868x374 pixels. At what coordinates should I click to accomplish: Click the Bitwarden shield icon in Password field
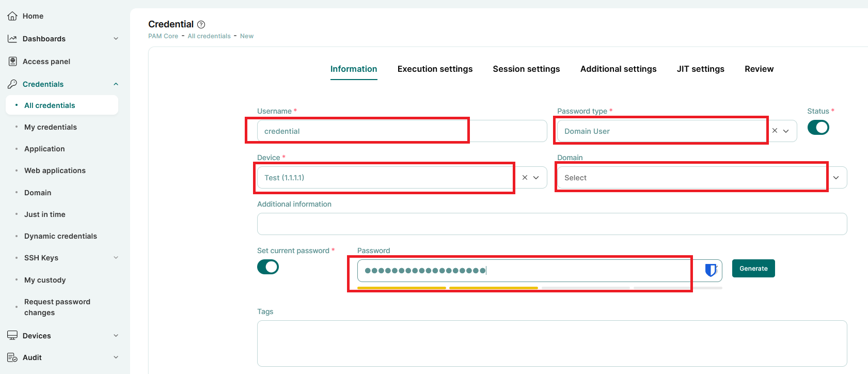[711, 270]
